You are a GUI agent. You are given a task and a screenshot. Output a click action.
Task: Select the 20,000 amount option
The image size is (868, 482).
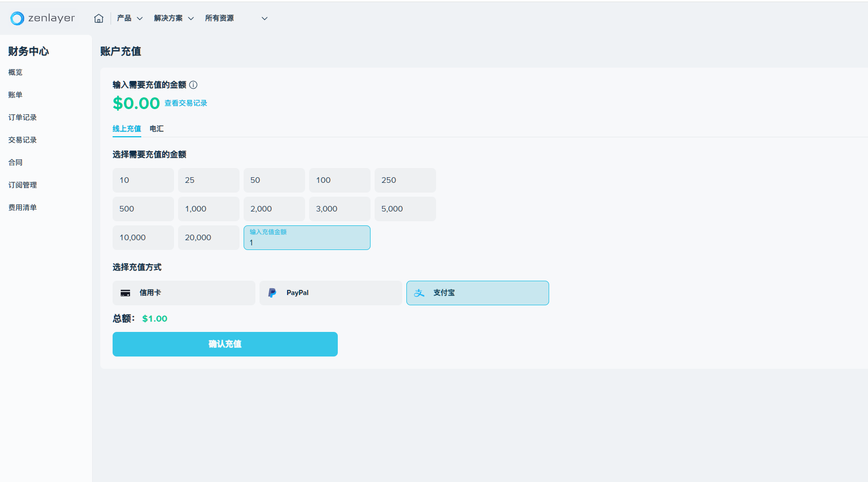coord(208,238)
